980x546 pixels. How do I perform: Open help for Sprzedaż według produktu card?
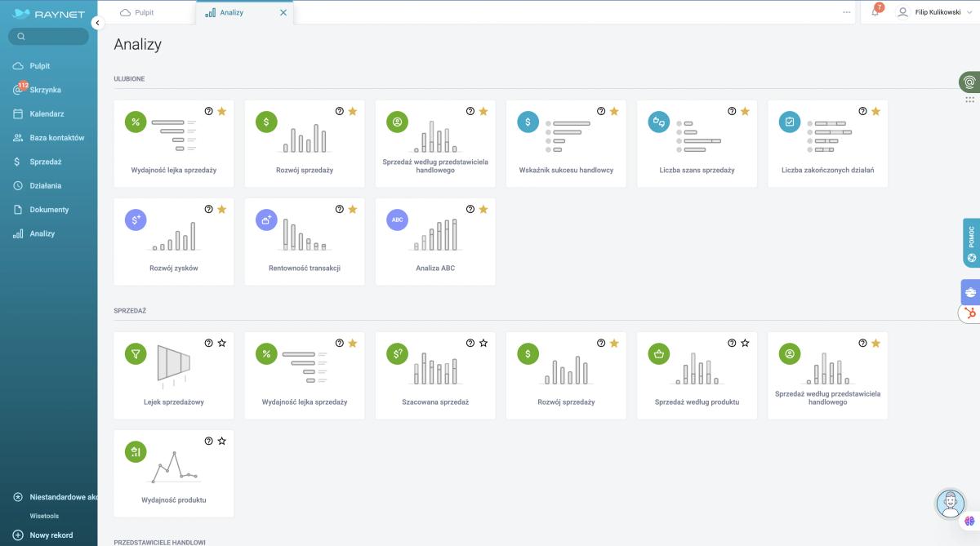pyautogui.click(x=732, y=343)
